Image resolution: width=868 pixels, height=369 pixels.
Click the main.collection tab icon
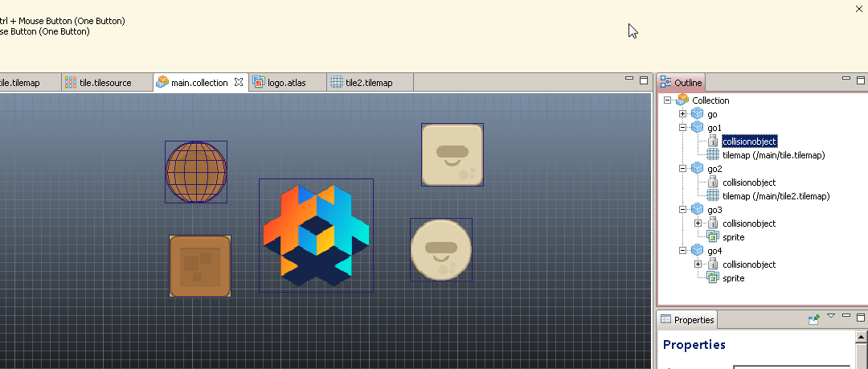162,82
